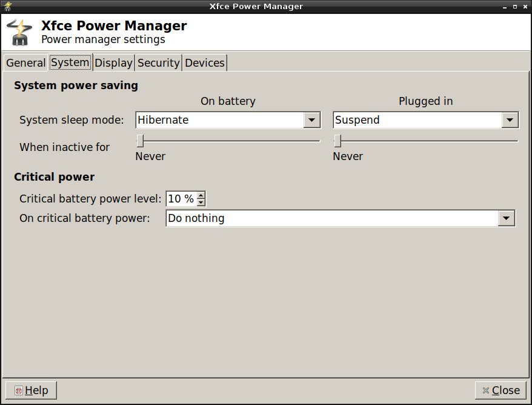Click the Plugged in inactivity slider handle

[337, 141]
